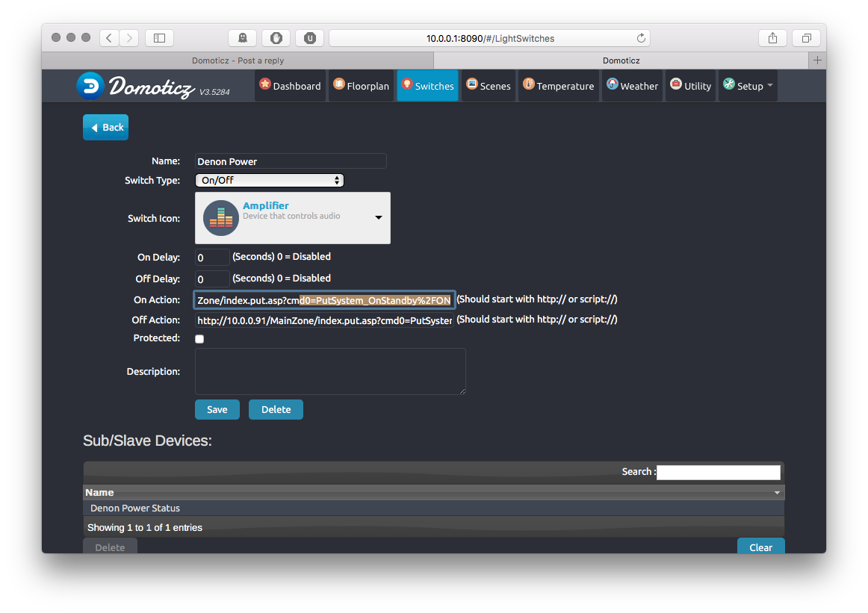Switch to 'Domoticz - Post a reply' tab
The height and width of the screenshot is (613, 868).
(238, 60)
